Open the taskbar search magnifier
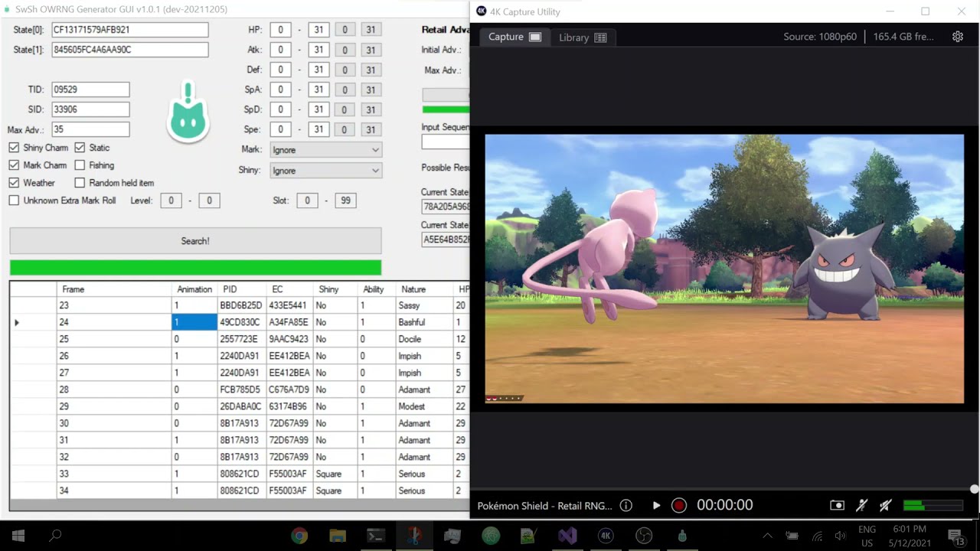The width and height of the screenshot is (980, 551). pyautogui.click(x=55, y=536)
